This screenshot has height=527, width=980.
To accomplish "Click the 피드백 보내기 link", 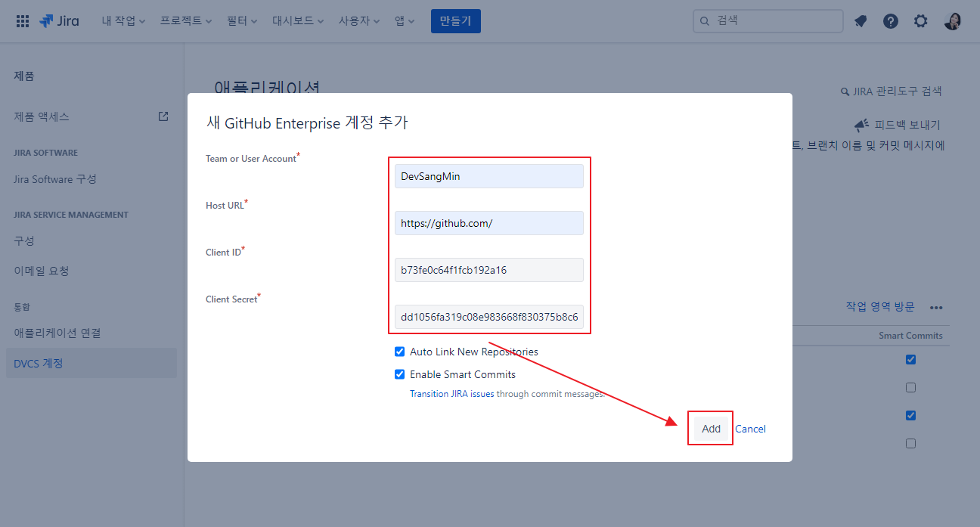I will (x=907, y=125).
